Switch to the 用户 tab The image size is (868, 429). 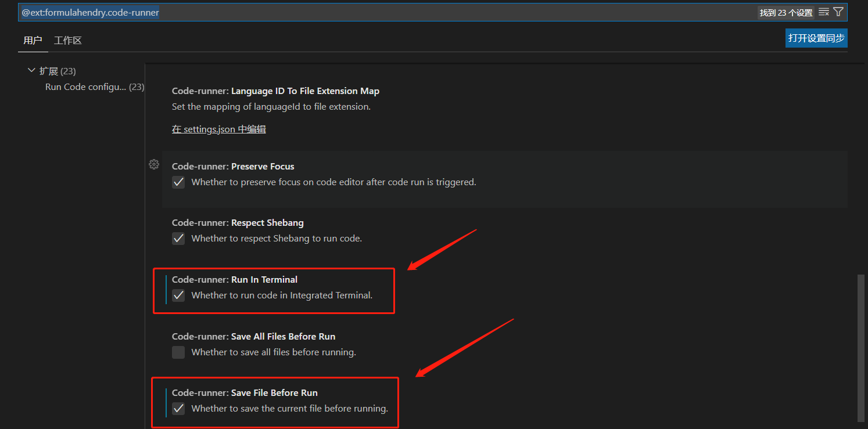click(x=33, y=40)
